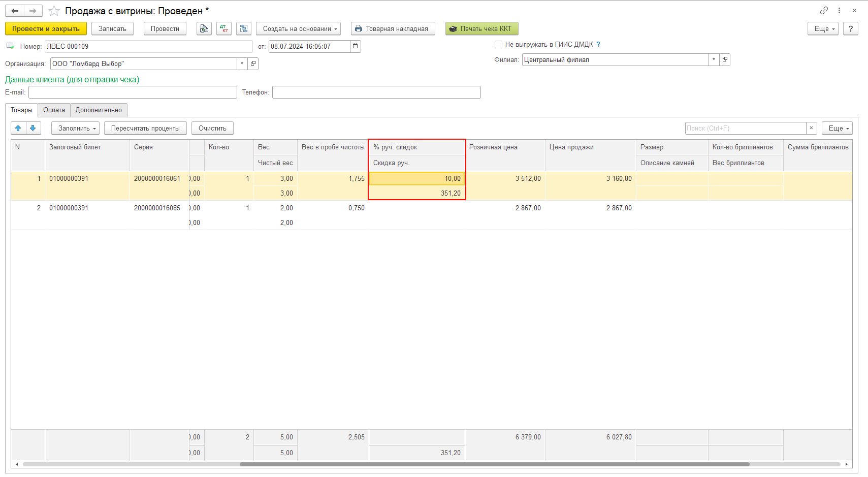The width and height of the screenshot is (868, 477).
Task: Click the E-mail input field
Action: click(x=133, y=92)
